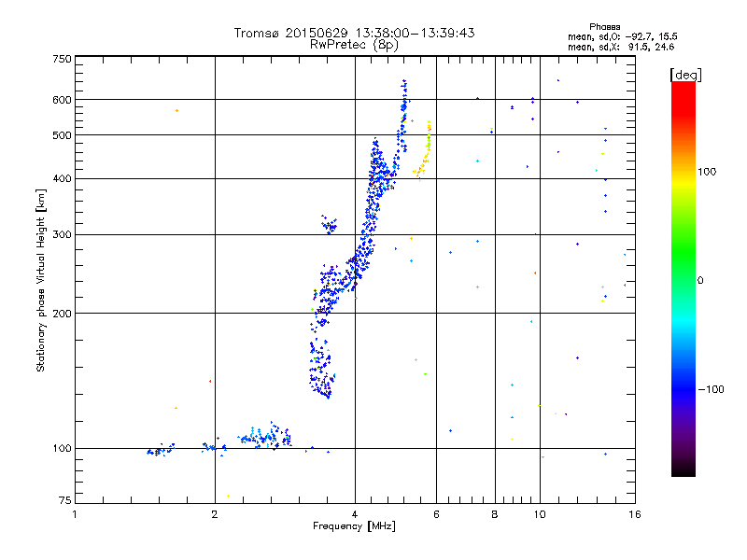Screen dimensions: 747x560
Task: Click the y-axis tick label '750'
Action: tap(62, 59)
